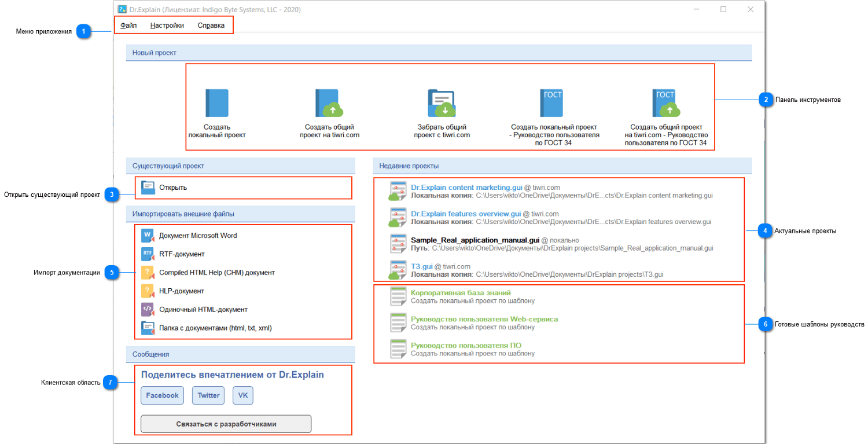Select the Руководство пользователя ПО template link

point(466,346)
